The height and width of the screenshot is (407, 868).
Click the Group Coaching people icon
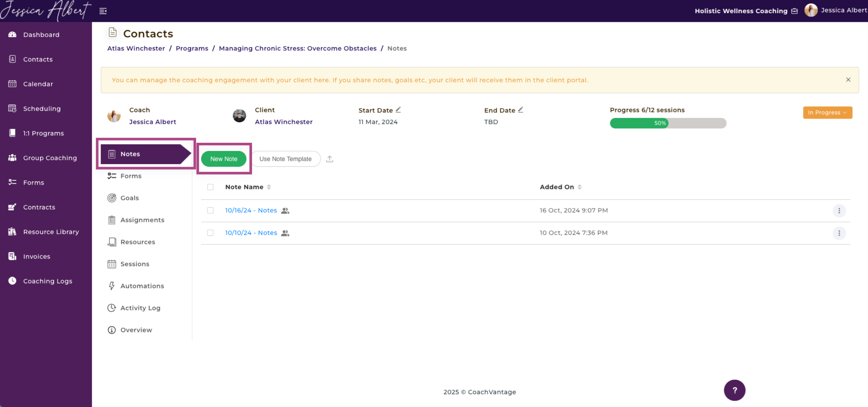point(13,157)
